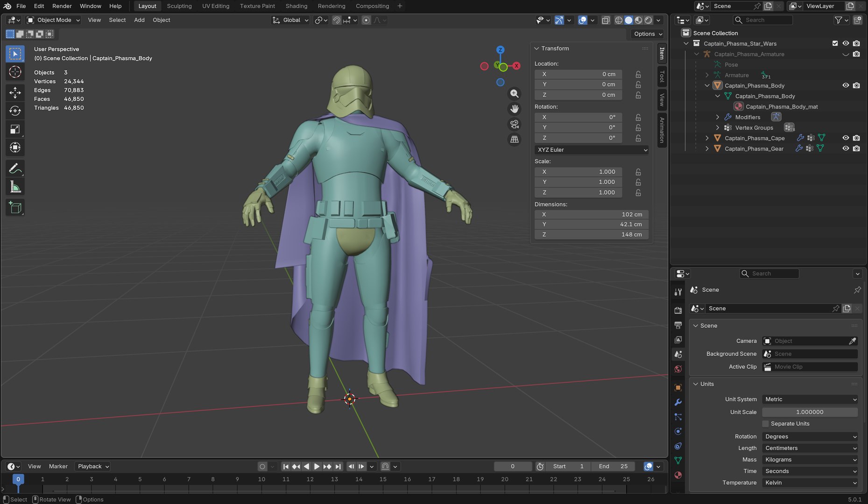Toggle lock on Location X

click(638, 74)
